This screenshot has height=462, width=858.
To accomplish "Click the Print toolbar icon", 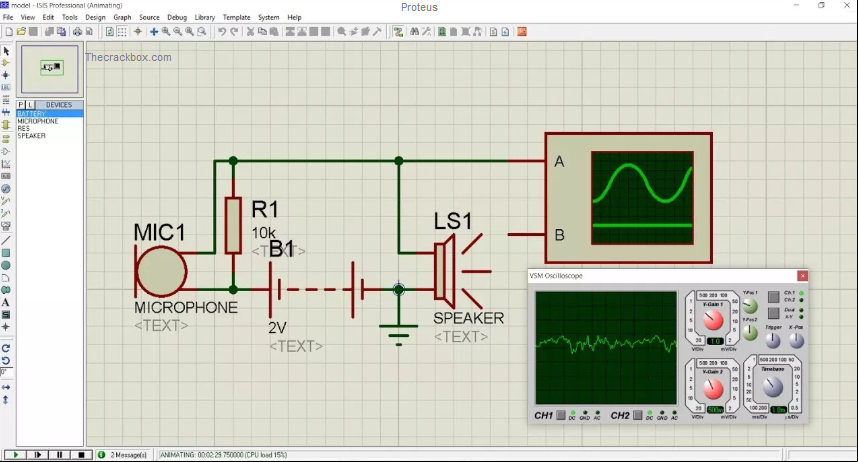I will pos(77,32).
